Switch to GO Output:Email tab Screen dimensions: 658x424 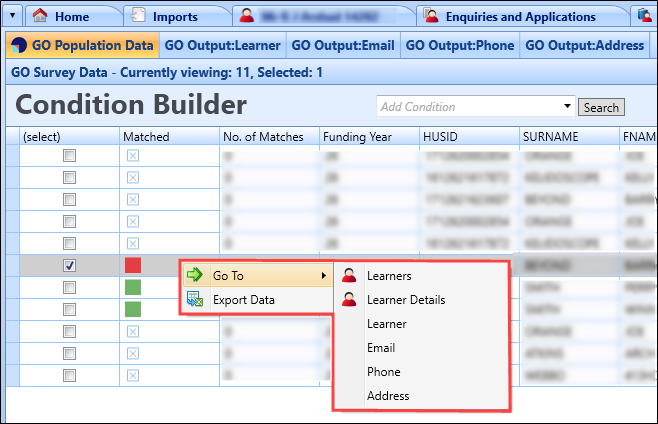tap(343, 45)
